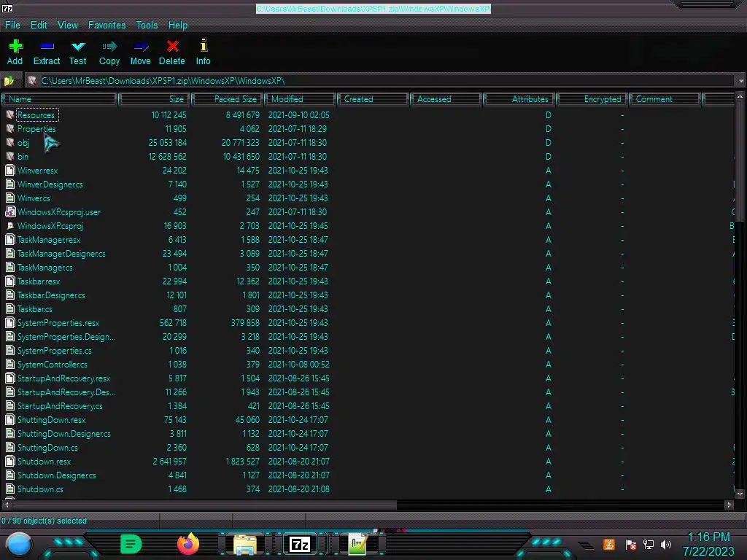Open the Favorites menu
747x560 pixels.
tap(107, 26)
